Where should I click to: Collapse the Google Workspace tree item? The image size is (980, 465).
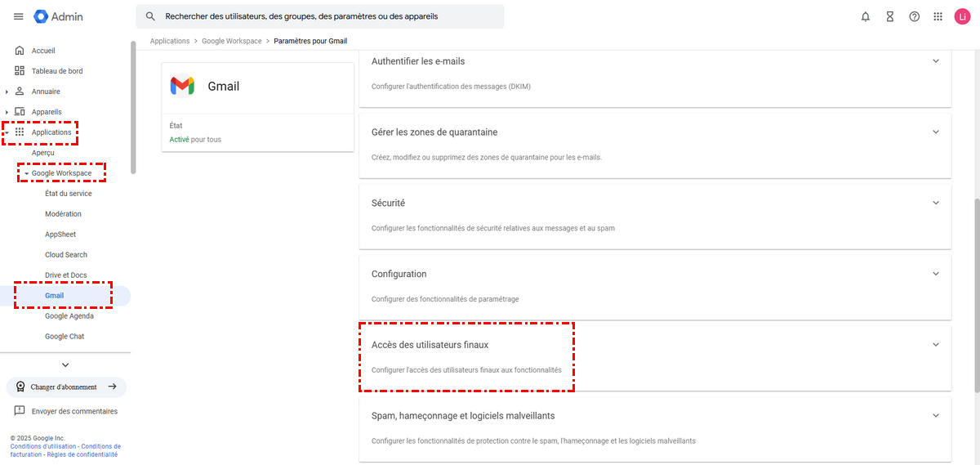click(x=26, y=173)
